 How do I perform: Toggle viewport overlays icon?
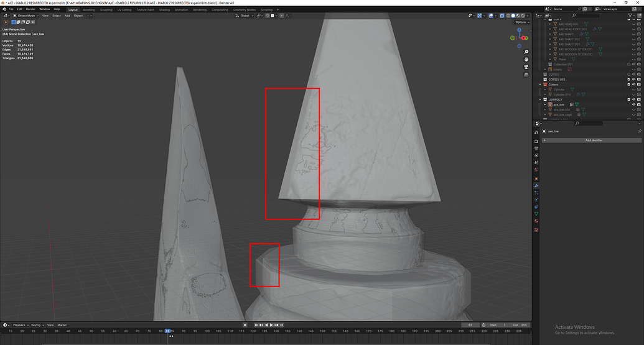[x=491, y=16]
